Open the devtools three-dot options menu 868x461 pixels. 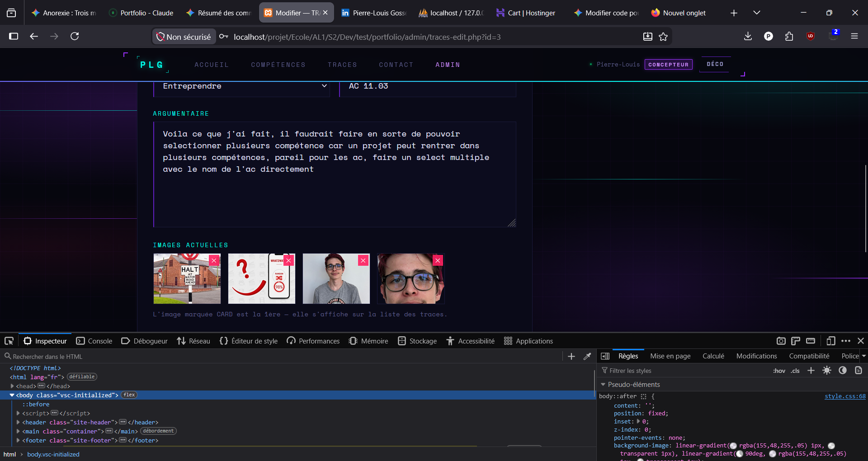point(846,341)
